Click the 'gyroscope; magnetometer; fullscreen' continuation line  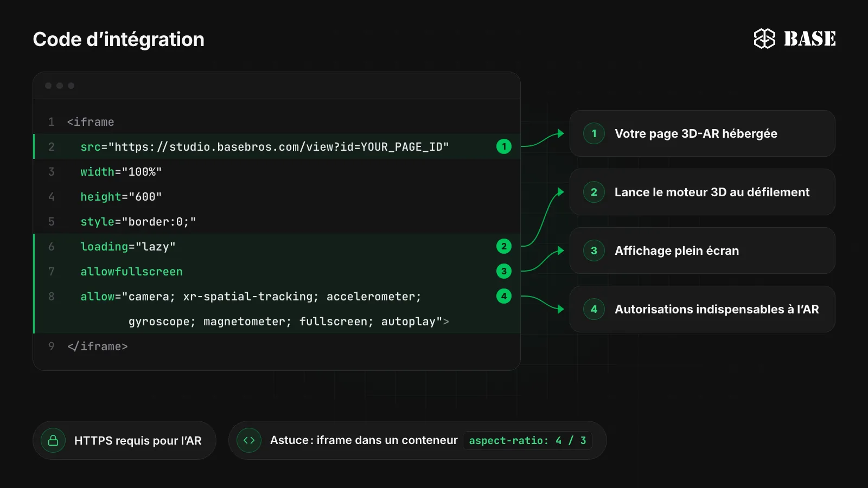click(289, 322)
